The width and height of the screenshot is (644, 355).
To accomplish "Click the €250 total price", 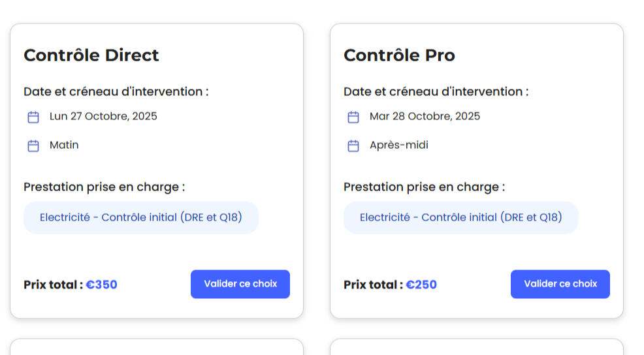I will pos(421,285).
